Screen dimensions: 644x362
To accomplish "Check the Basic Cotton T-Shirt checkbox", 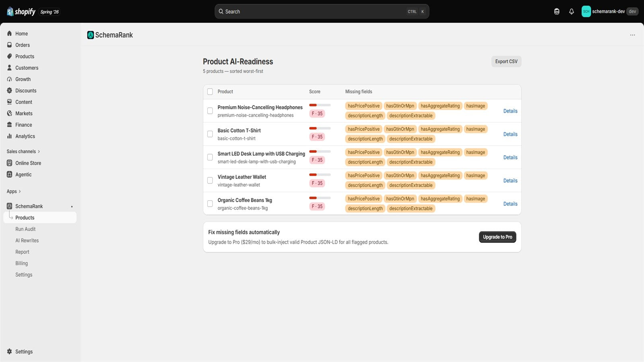I will [x=210, y=134].
